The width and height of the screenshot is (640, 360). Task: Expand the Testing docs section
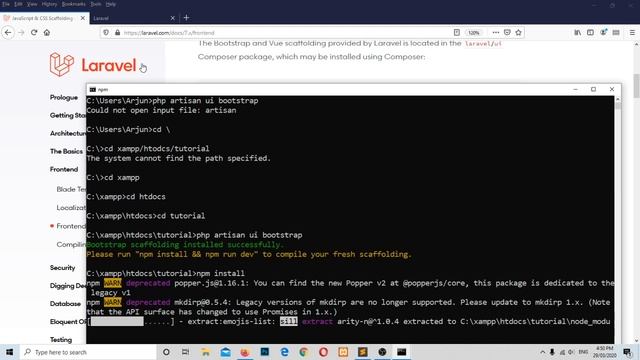tap(61, 340)
